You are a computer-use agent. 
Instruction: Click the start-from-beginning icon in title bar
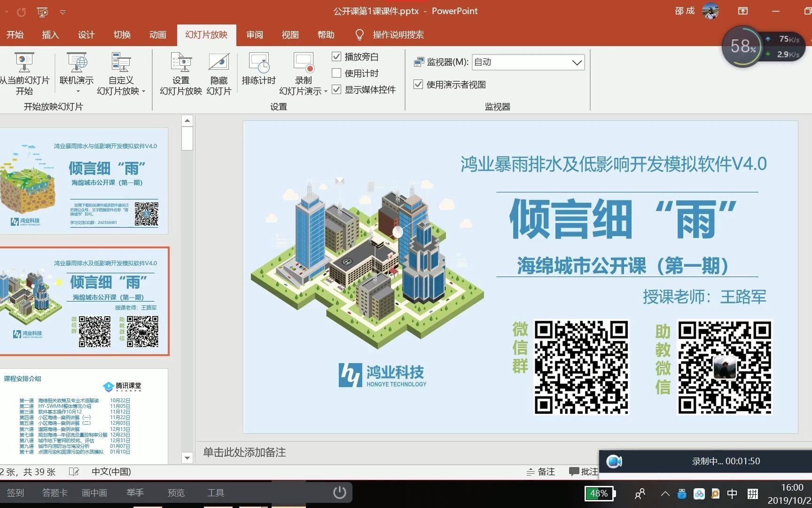(42, 12)
